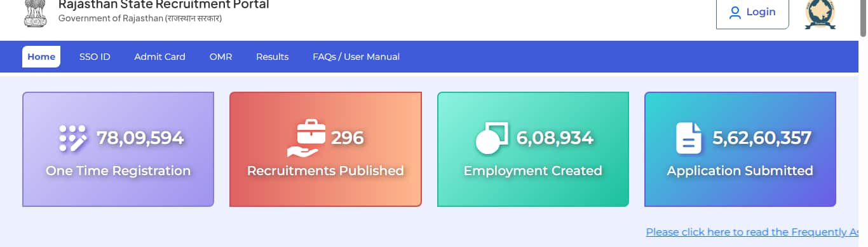Click the 78,09,594 registration count
The width and height of the screenshot is (868, 247).
[x=140, y=138]
